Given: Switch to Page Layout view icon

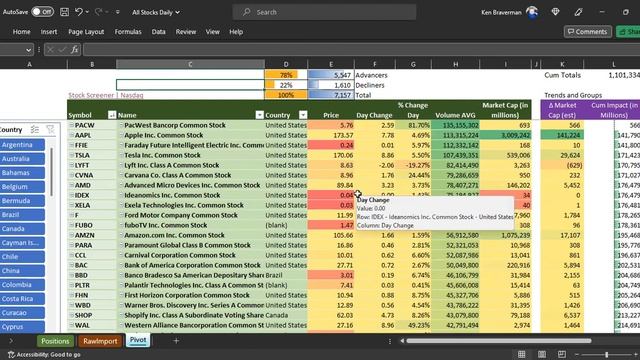Looking at the screenshot, I should [542, 354].
